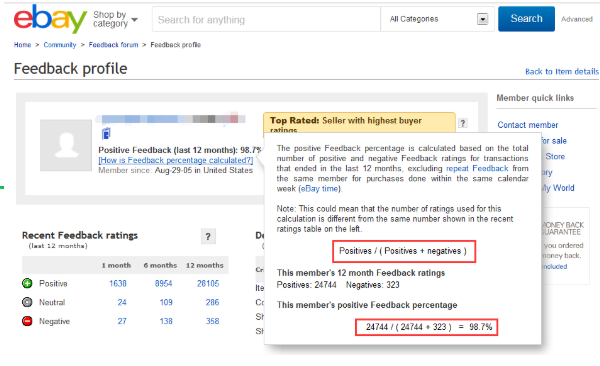This screenshot has width=600, height=366.
Task: Click the 12 months column header
Action: point(205,265)
